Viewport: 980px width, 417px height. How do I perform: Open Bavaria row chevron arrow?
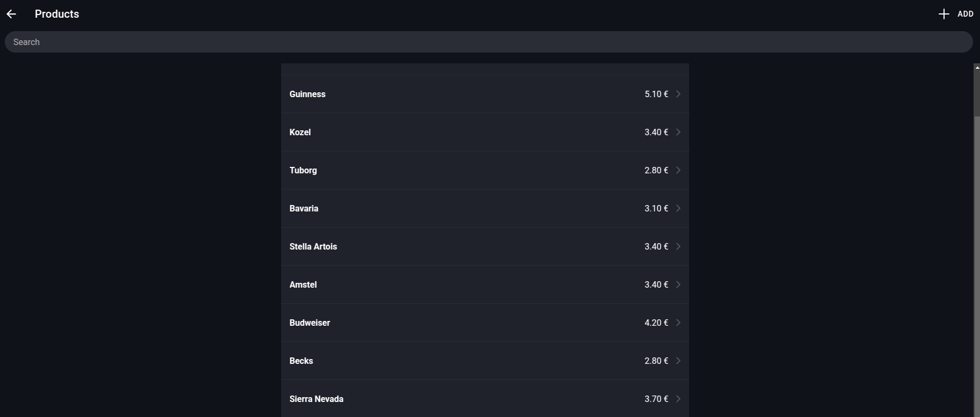tap(678, 208)
